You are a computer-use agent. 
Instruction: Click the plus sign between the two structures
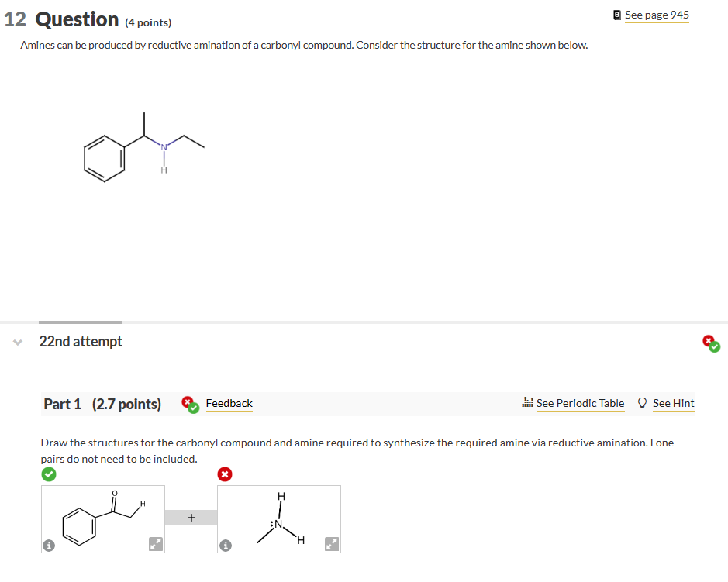click(x=191, y=516)
